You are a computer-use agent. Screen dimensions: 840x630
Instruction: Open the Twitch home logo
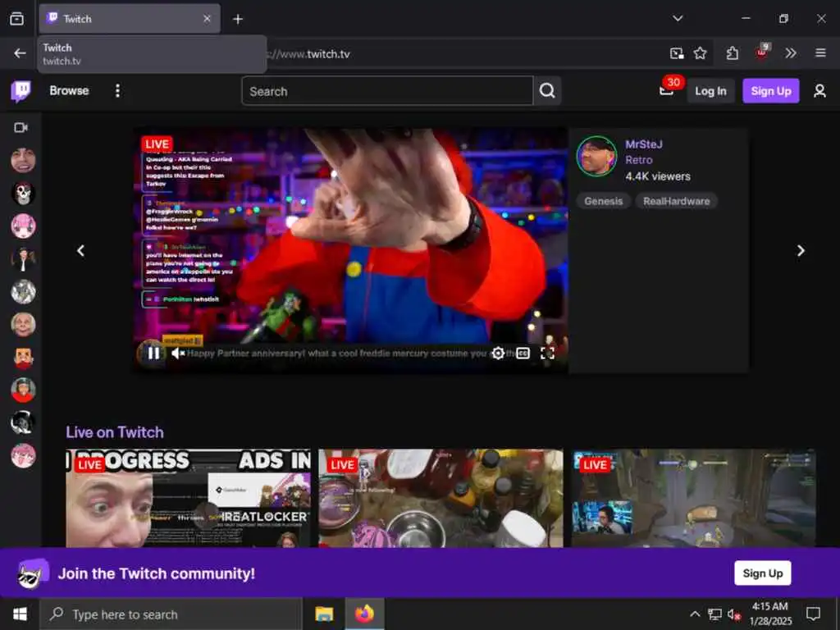pyautogui.click(x=21, y=91)
